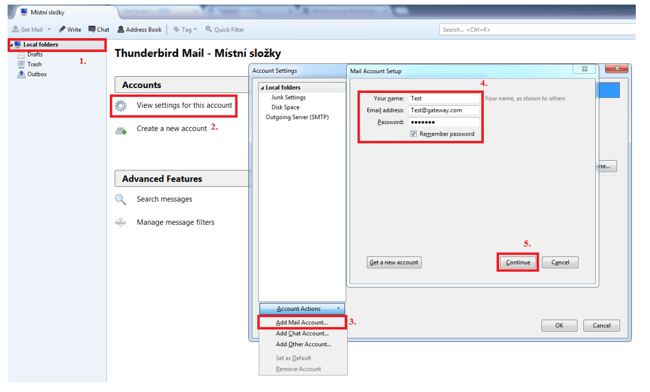The image size is (650, 392).
Task: Click the Tag label icon
Action: 176,29
